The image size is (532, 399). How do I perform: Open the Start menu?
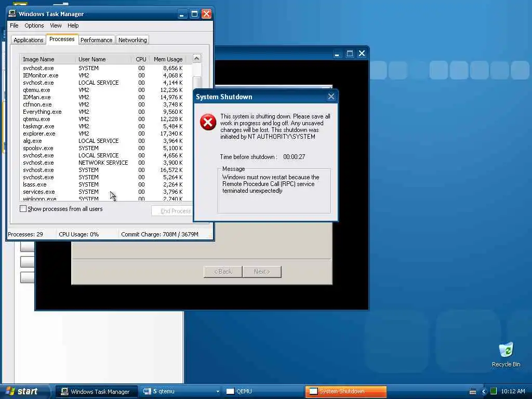pyautogui.click(x=24, y=392)
